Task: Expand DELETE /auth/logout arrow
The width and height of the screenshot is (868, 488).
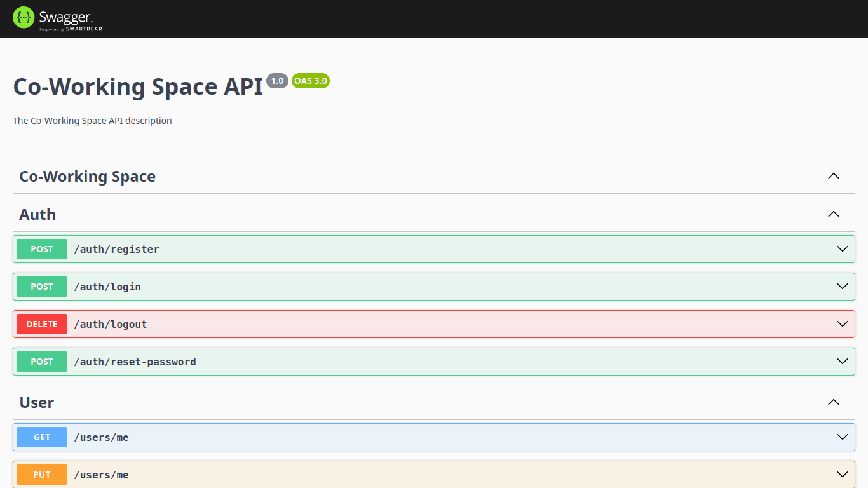Action: (843, 324)
